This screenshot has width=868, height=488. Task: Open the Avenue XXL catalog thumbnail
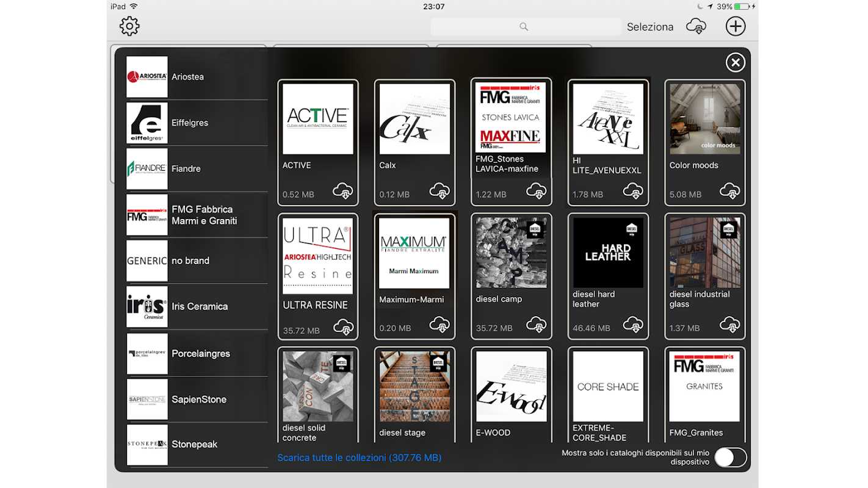(608, 119)
